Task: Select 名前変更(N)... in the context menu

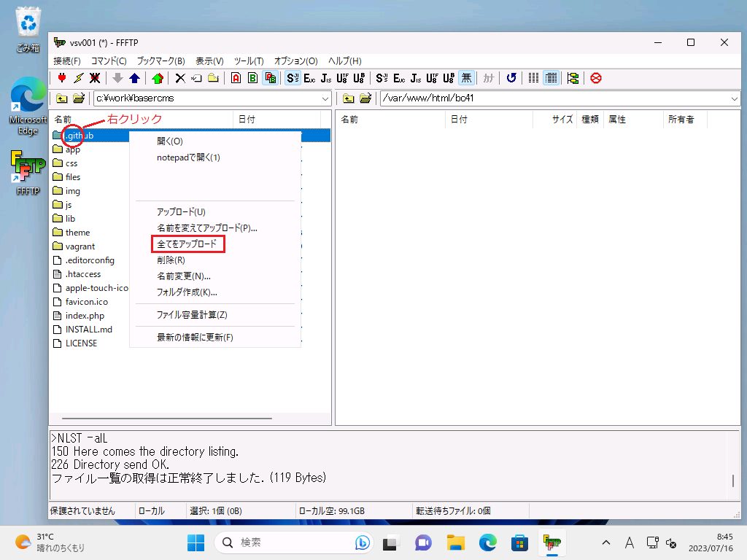Action: 184,276
